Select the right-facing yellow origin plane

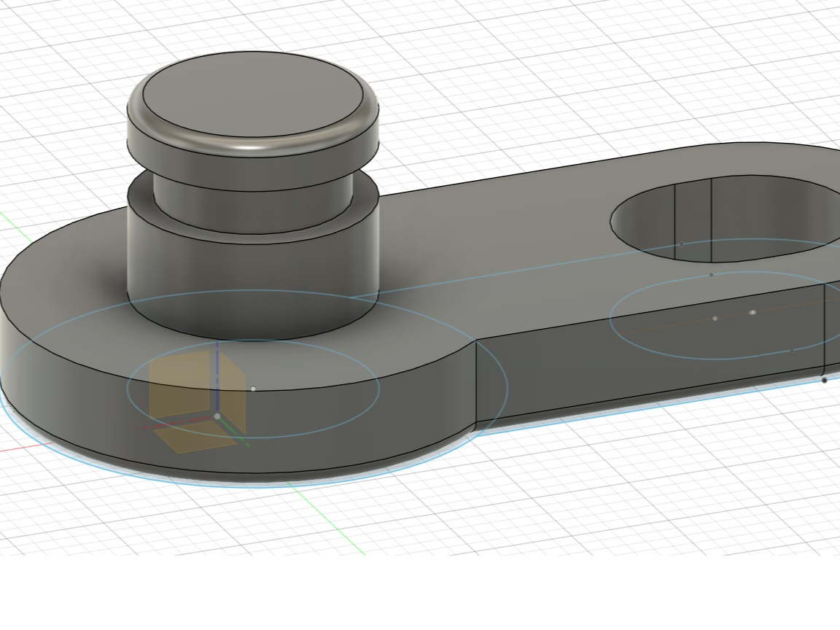tap(233, 392)
